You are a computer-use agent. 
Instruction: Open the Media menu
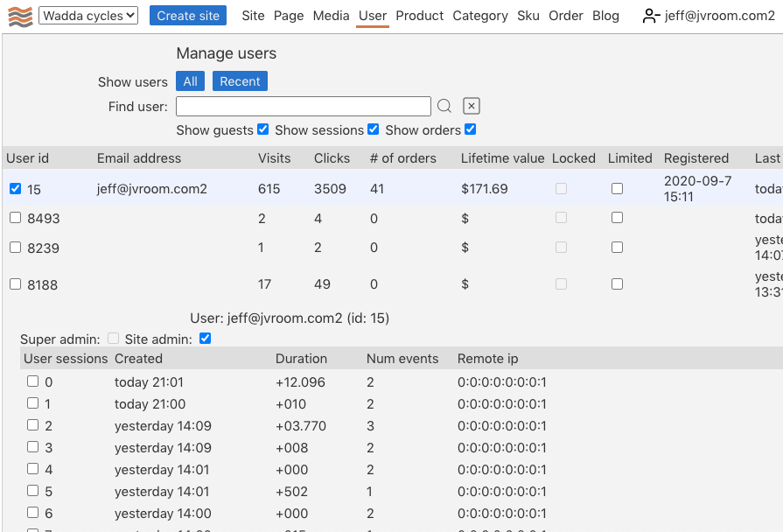(331, 16)
